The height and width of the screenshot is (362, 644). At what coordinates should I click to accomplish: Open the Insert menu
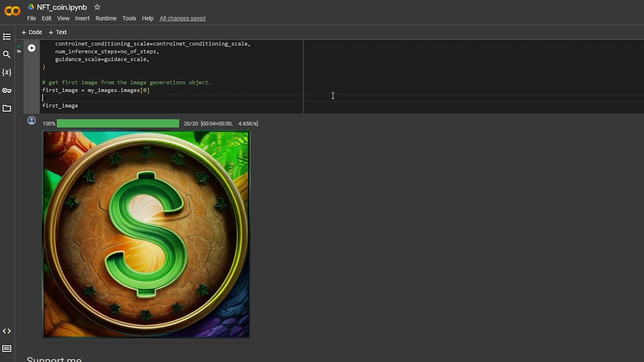tap(82, 18)
